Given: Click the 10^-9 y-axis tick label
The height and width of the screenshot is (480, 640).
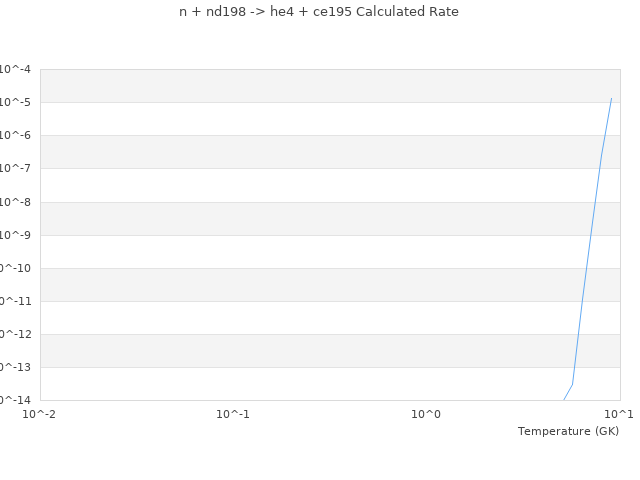Looking at the screenshot, I should point(16,235).
